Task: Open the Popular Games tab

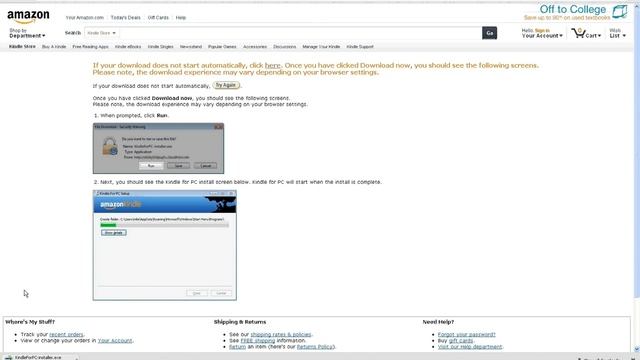Action: pyautogui.click(x=222, y=47)
